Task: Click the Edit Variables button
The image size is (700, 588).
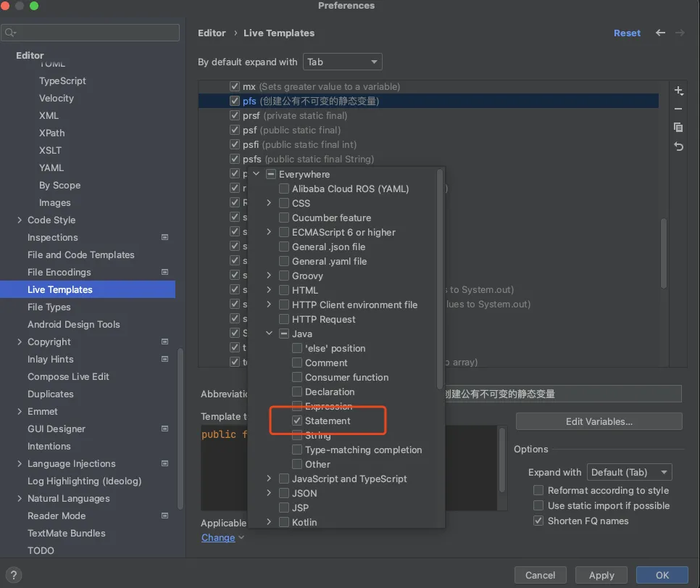Action: pyautogui.click(x=599, y=421)
